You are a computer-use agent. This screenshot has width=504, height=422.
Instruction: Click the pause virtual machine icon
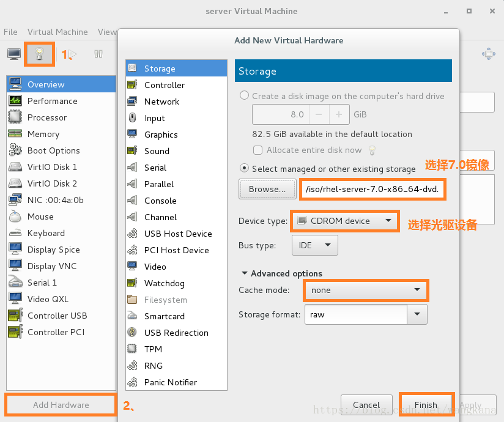tap(98, 54)
